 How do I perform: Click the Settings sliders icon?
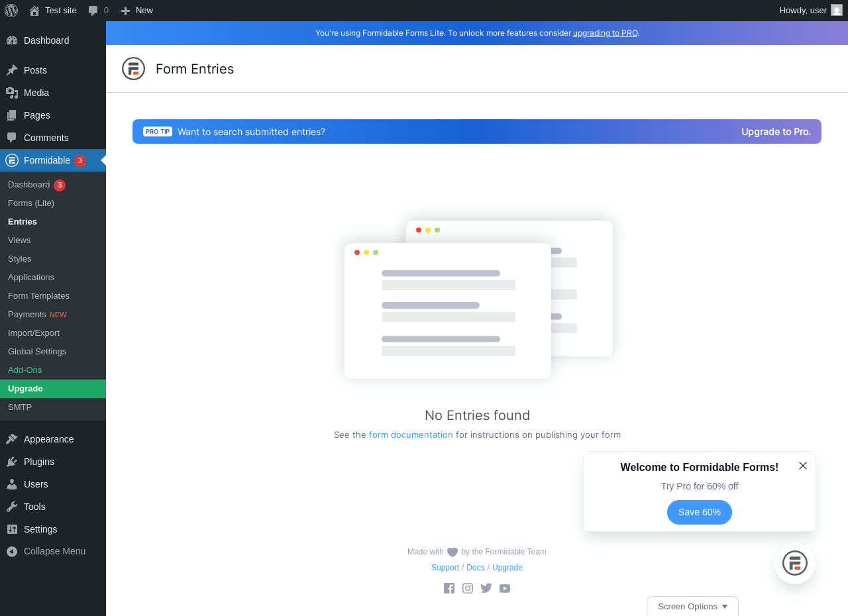(12, 529)
